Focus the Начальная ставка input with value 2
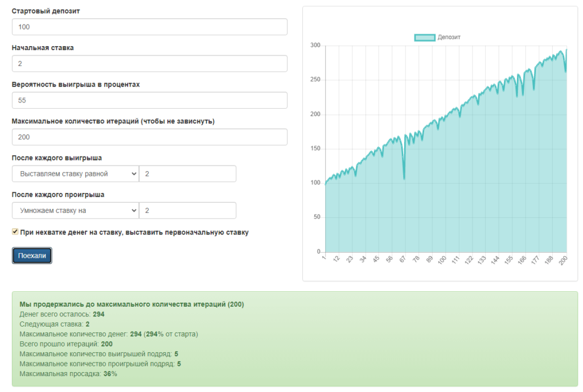Viewport: 583px width, 392px height. click(x=149, y=64)
